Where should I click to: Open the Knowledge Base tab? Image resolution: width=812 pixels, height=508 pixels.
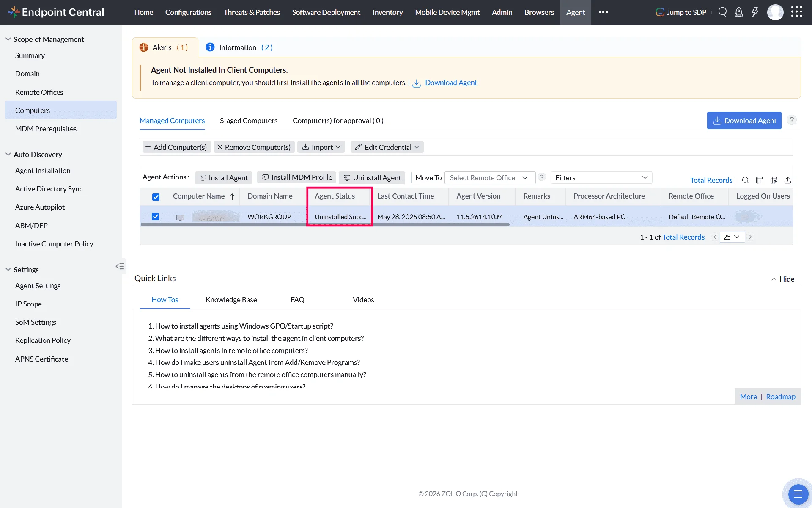pos(231,300)
